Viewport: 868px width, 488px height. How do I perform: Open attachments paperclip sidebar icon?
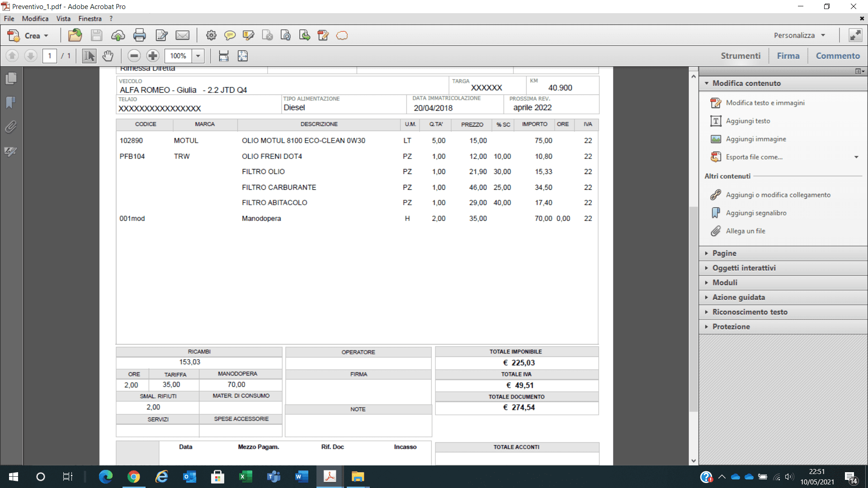click(x=11, y=127)
